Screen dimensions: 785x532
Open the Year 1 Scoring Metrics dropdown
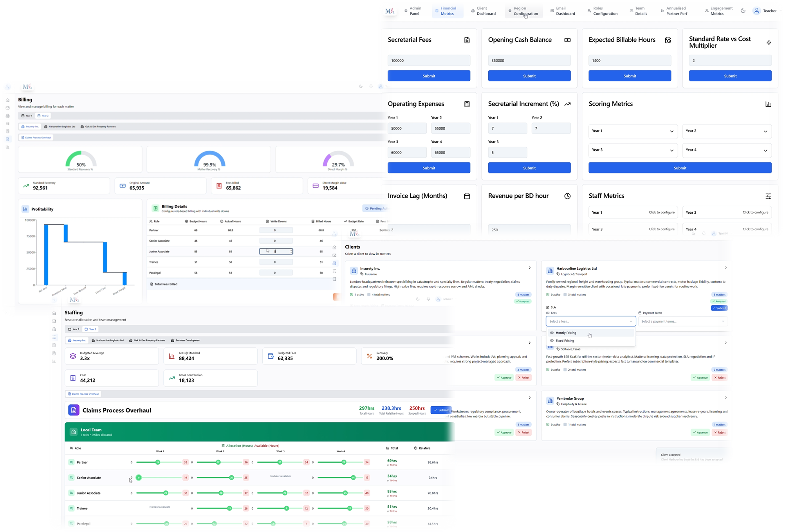[x=633, y=132]
